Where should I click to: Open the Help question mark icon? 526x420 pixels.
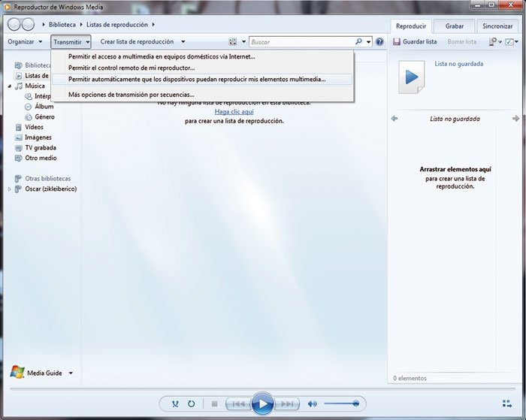tap(379, 41)
